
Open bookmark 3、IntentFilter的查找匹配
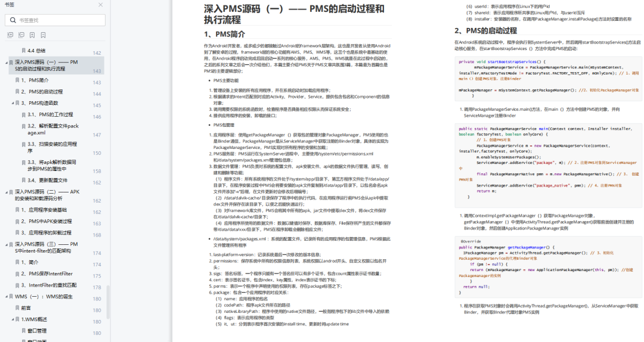[x=49, y=285]
